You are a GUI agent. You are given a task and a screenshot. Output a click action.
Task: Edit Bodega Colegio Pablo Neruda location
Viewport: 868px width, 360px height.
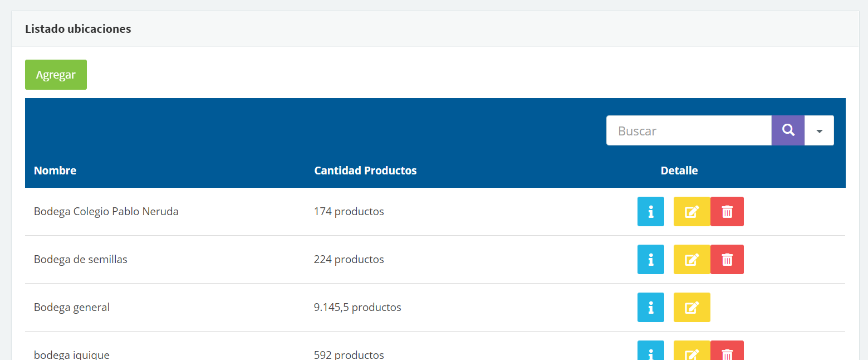(x=692, y=212)
